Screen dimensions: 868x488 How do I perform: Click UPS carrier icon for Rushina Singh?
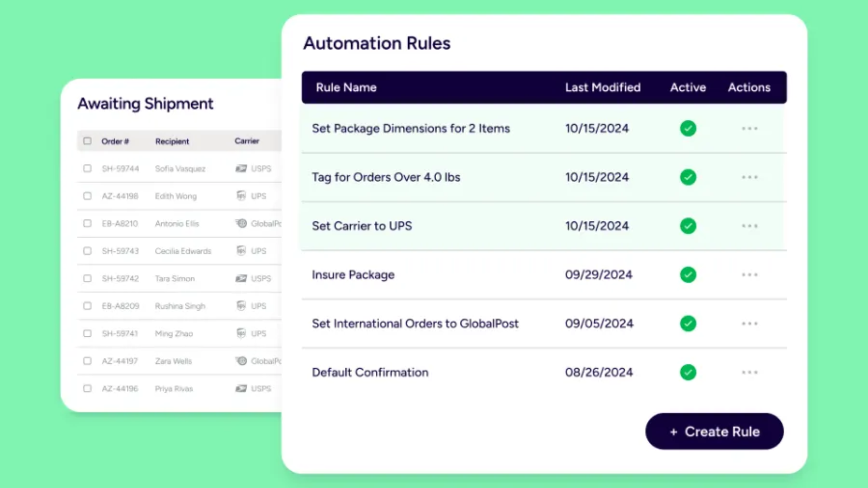tap(241, 305)
